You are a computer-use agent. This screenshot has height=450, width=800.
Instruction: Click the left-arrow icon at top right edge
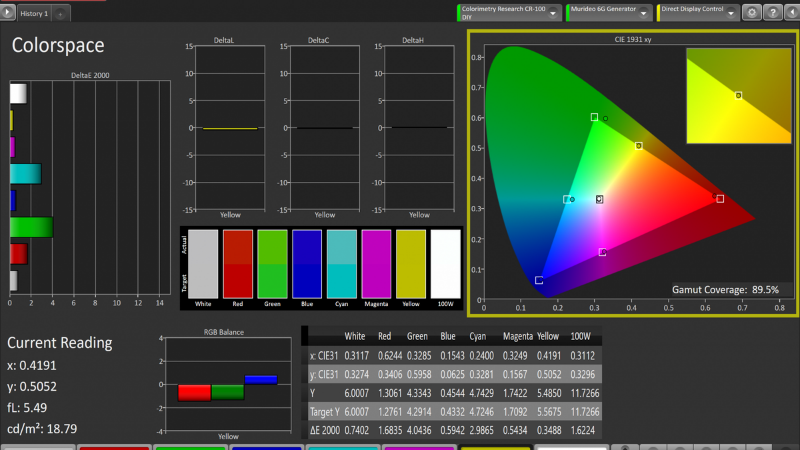coord(791,13)
